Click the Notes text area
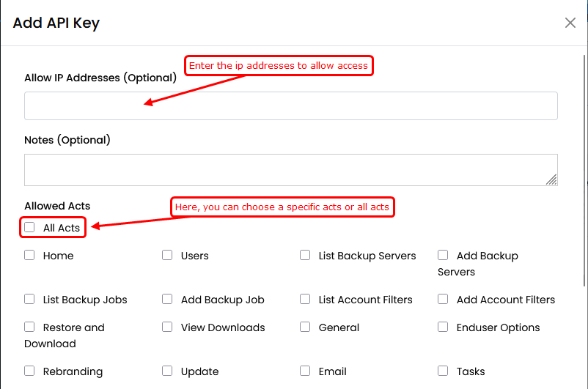This screenshot has height=389, width=588. [x=290, y=169]
